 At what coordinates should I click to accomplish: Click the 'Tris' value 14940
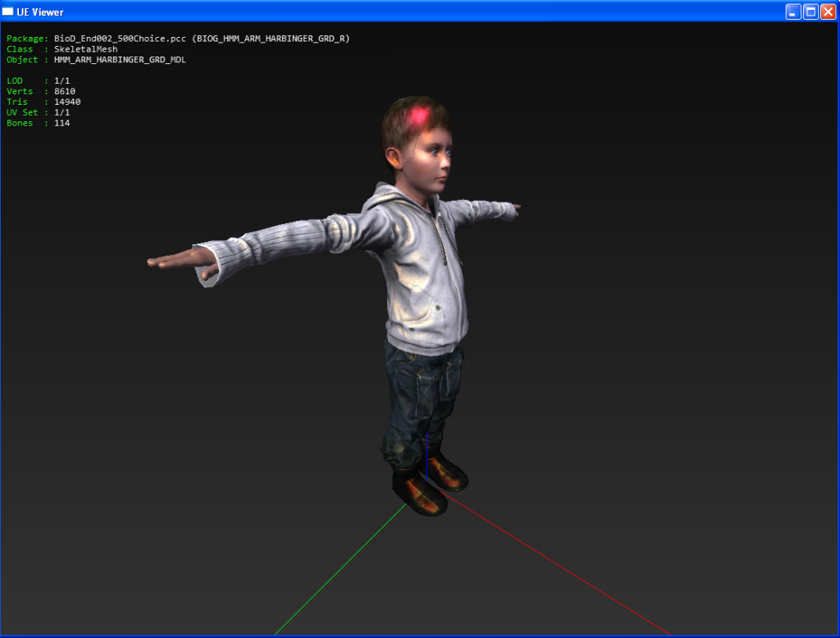[67, 102]
